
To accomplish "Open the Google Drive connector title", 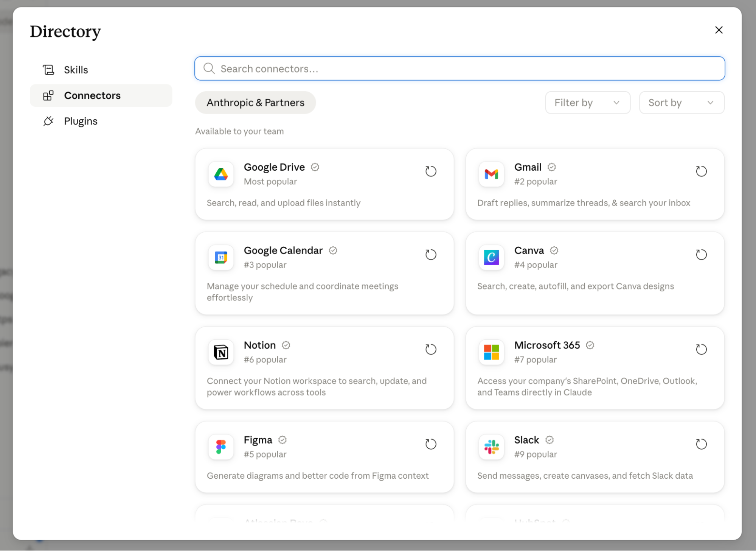I will click(274, 167).
